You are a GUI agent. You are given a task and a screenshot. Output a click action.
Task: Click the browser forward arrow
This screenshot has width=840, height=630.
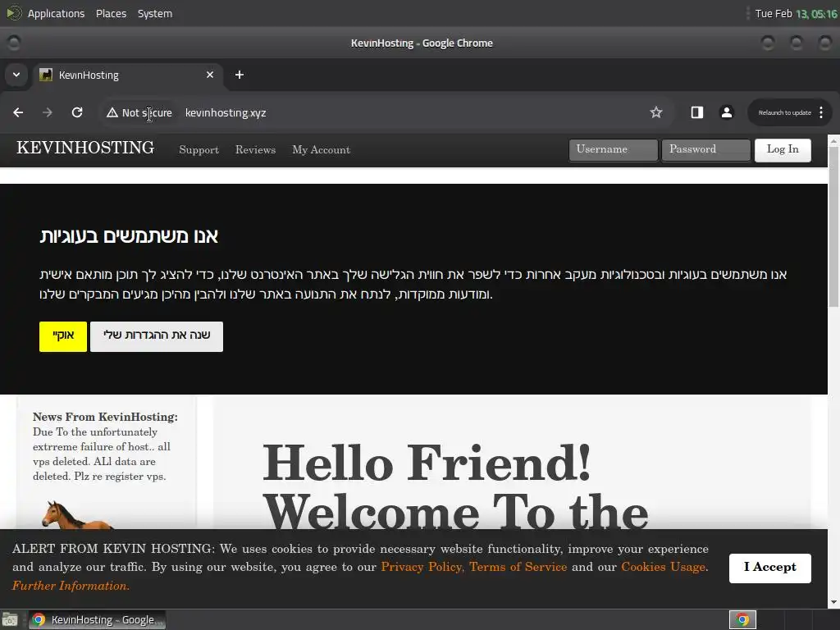point(48,112)
